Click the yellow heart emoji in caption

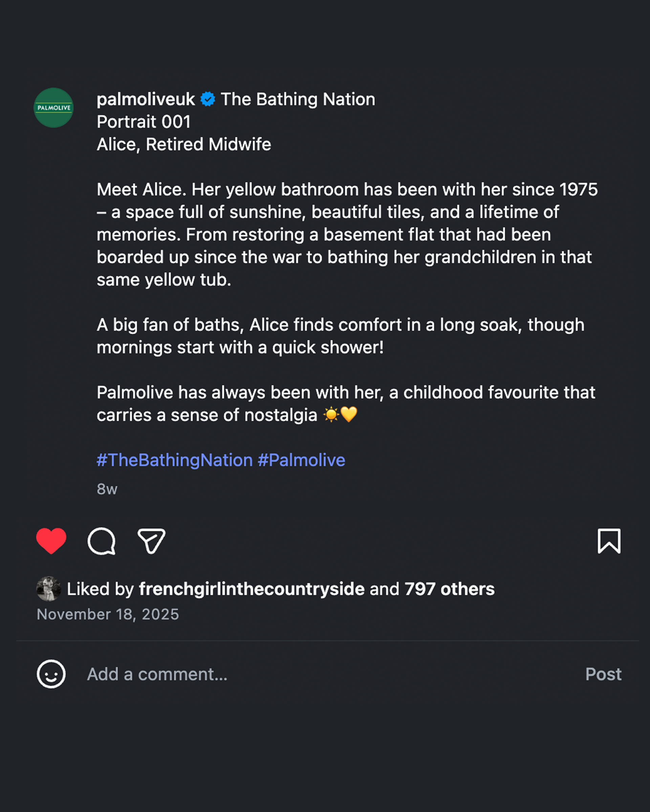[x=349, y=415]
